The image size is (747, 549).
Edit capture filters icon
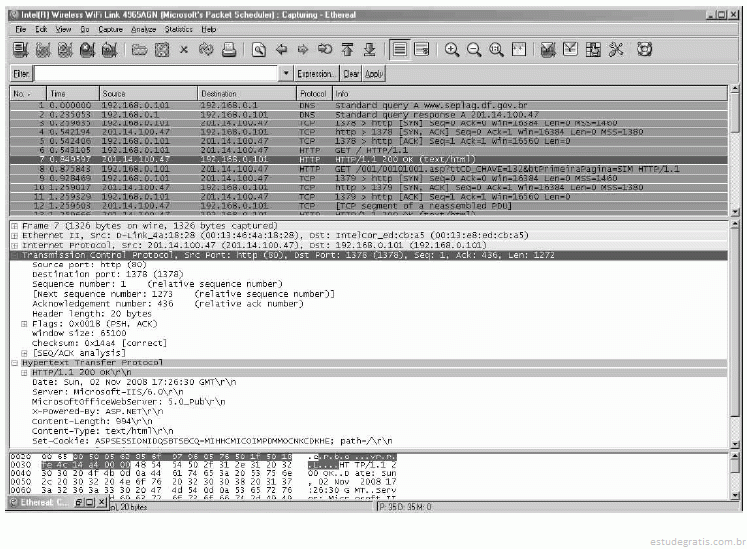point(548,50)
